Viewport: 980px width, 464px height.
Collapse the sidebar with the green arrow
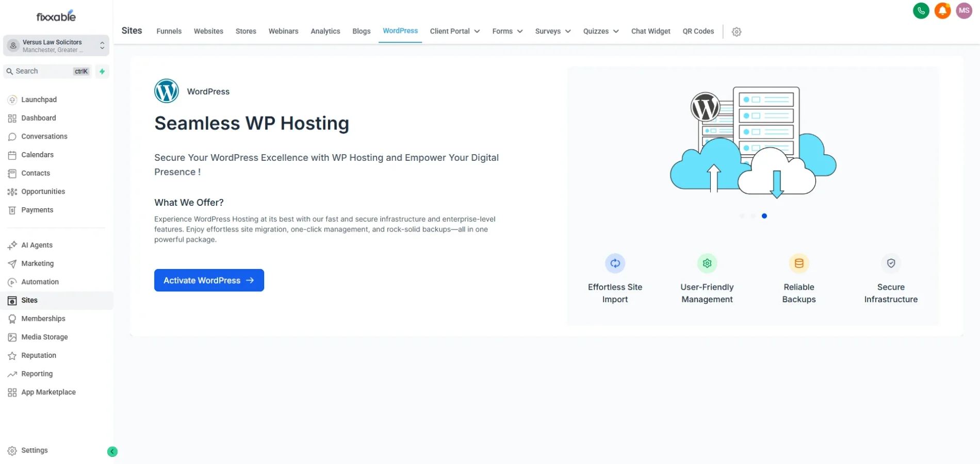(112, 451)
